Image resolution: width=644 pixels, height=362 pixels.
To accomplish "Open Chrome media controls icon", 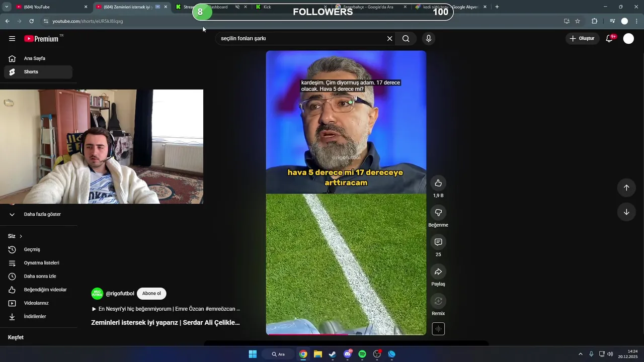I will [x=612, y=21].
